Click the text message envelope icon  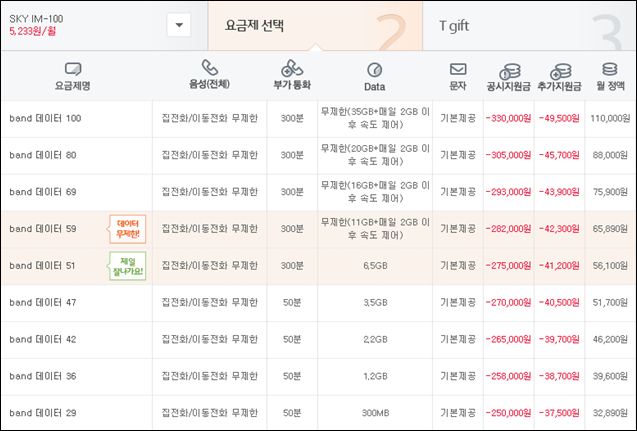pos(458,69)
